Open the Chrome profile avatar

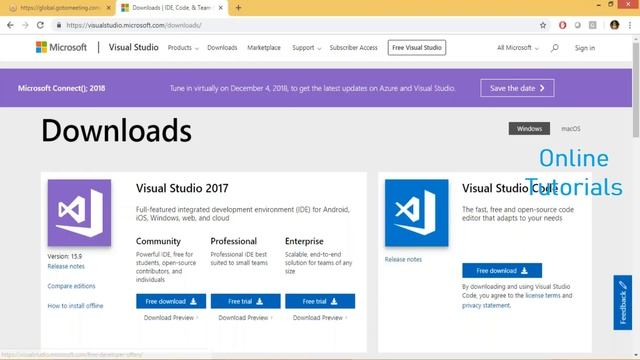tap(614, 25)
